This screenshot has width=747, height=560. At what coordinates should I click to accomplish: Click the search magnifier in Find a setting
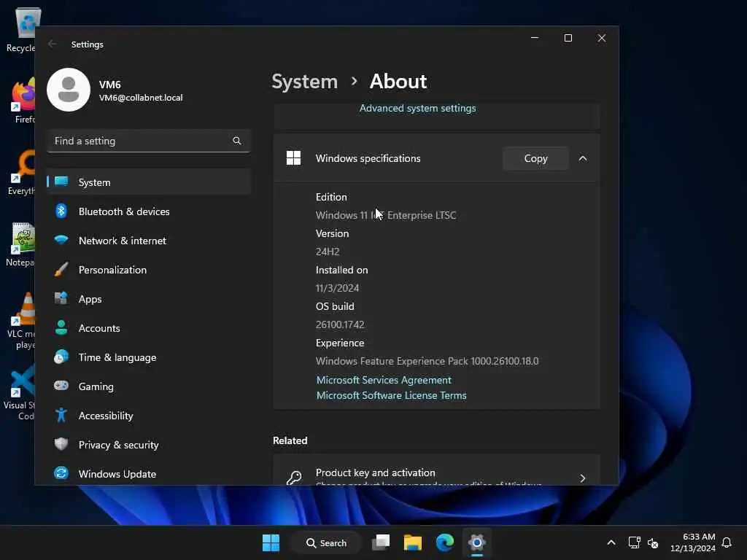click(237, 141)
